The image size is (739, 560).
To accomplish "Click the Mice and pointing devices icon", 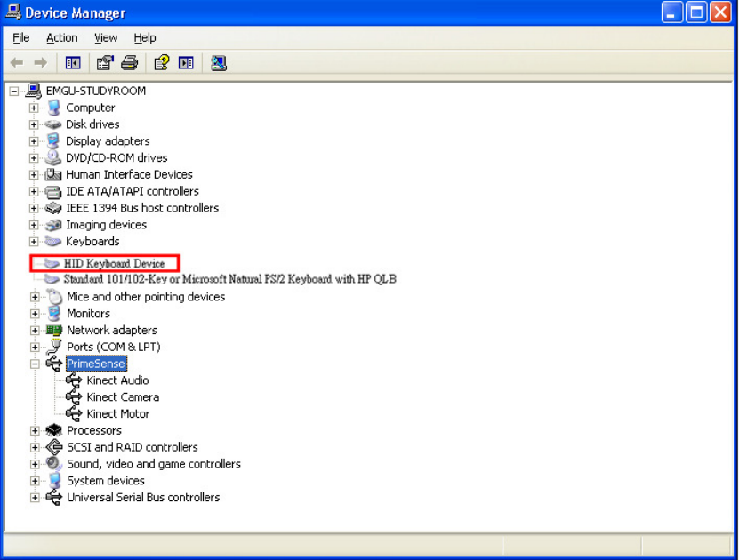I will (54, 297).
